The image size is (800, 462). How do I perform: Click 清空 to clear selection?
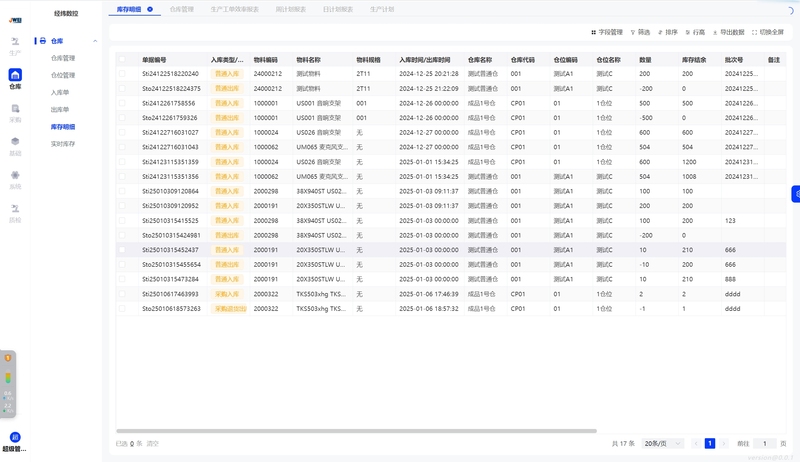point(153,444)
